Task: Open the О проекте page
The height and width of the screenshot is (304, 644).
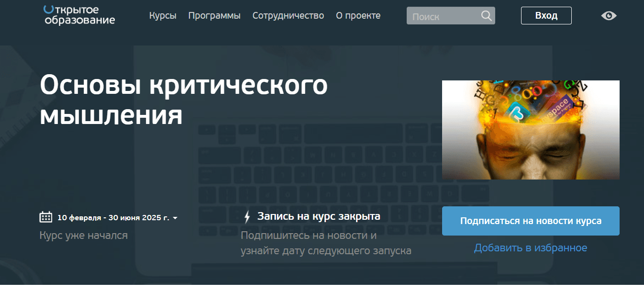Action: pyautogui.click(x=358, y=15)
